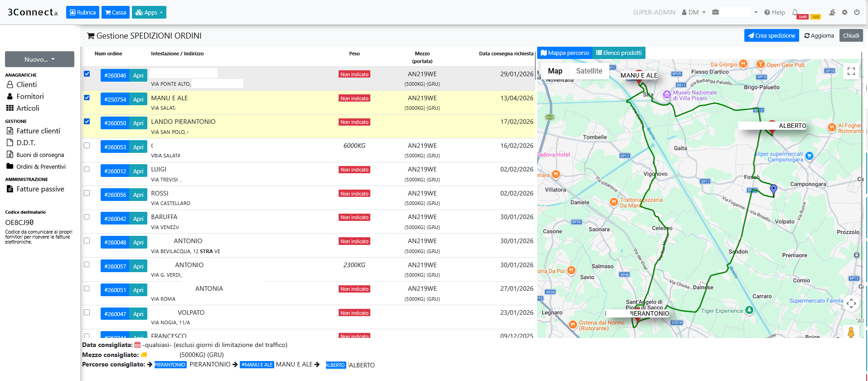Select the checkbox for order #260053

click(x=87, y=146)
